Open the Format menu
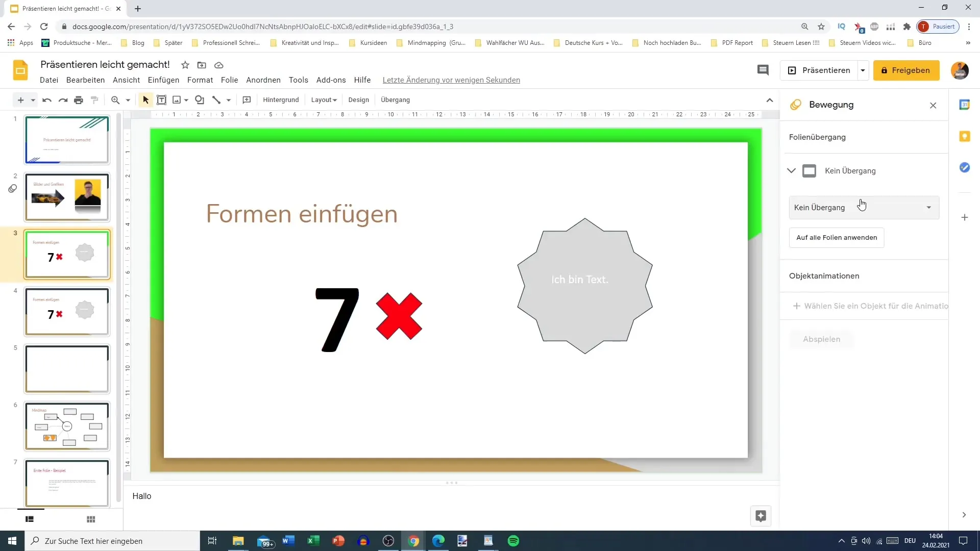 [x=200, y=80]
